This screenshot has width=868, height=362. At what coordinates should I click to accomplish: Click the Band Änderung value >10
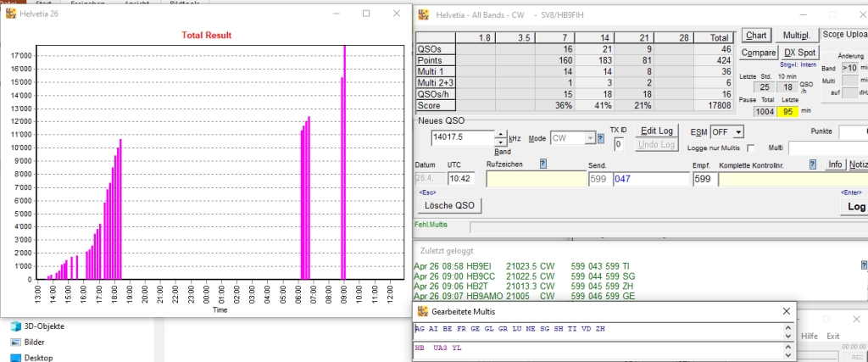coord(849,68)
